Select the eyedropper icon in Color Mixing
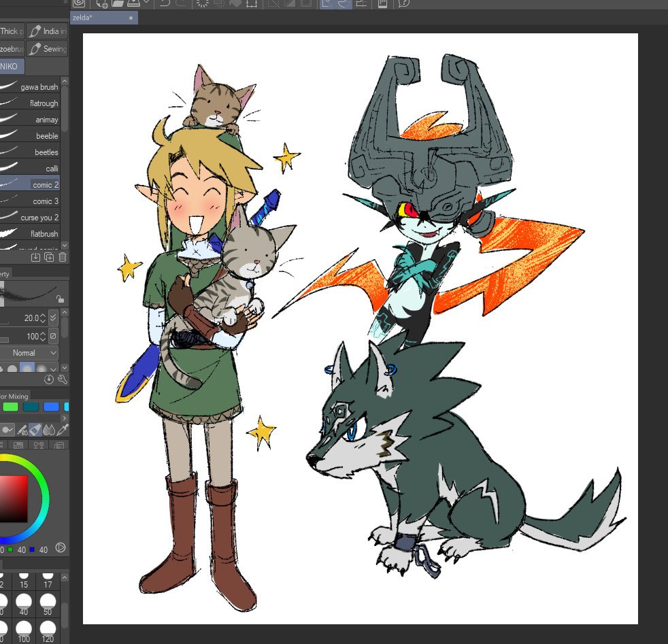This screenshot has height=644, width=668. [64, 430]
